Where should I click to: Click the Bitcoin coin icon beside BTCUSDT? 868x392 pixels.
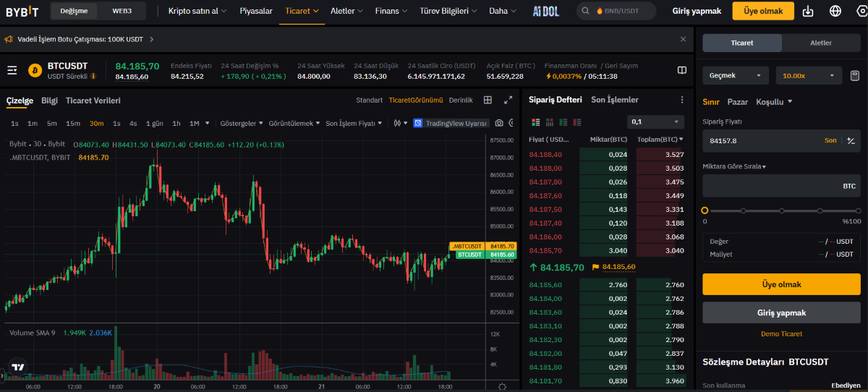[x=35, y=70]
